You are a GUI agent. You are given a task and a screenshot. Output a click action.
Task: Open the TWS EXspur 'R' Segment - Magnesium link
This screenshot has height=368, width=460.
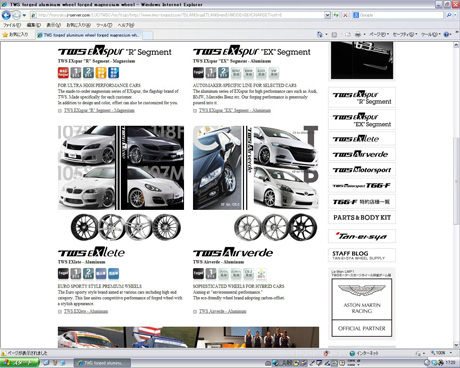click(x=99, y=110)
